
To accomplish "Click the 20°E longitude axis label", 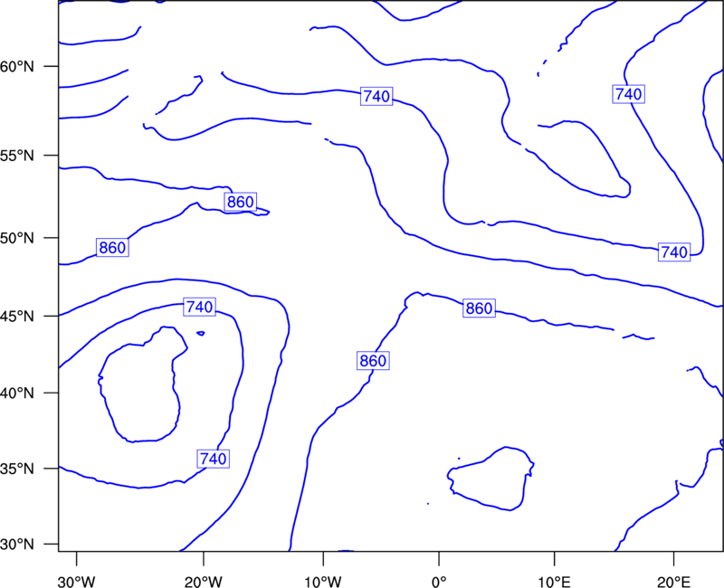I will coord(673,582).
